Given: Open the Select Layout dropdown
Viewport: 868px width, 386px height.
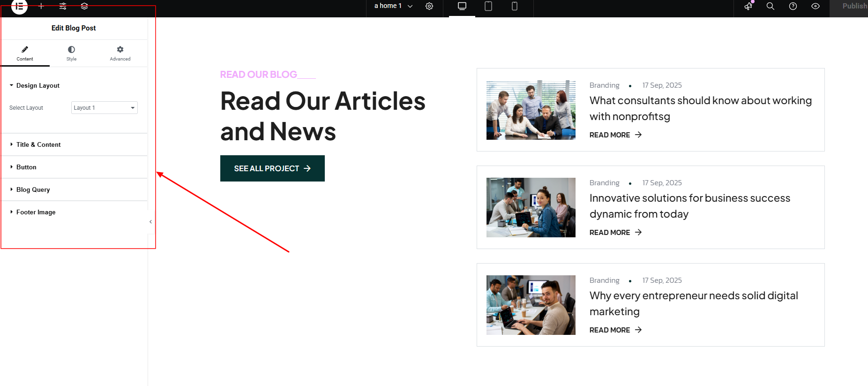Looking at the screenshot, I should click(x=105, y=108).
